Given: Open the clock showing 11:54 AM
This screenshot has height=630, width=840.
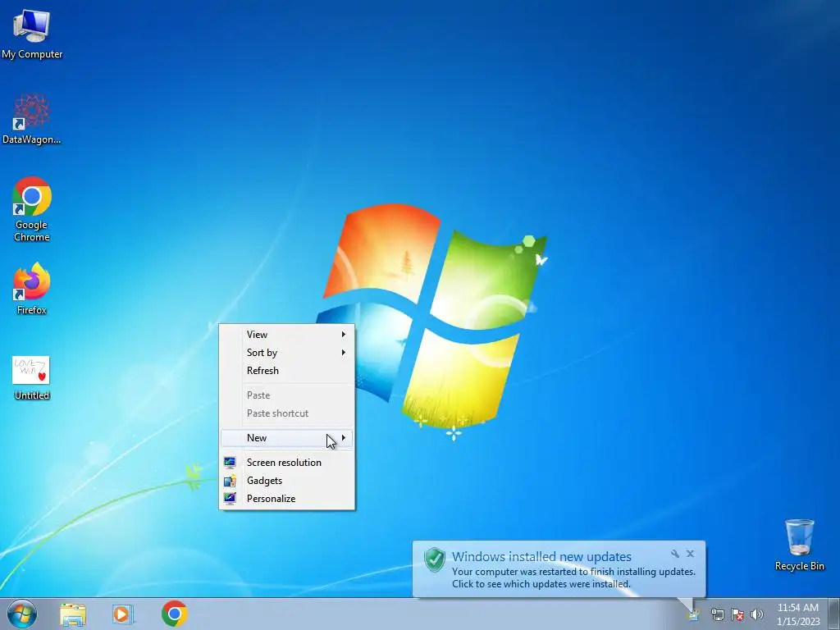Looking at the screenshot, I should pos(797,614).
